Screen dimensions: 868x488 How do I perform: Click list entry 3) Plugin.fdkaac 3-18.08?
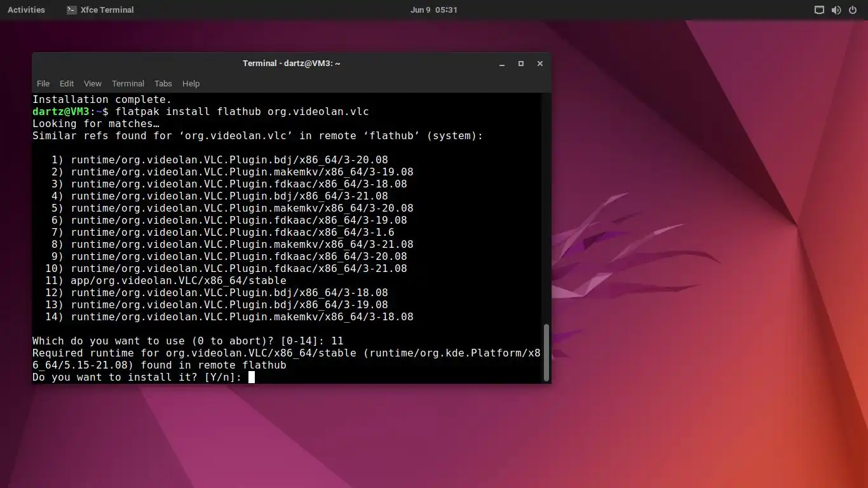pyautogui.click(x=229, y=184)
